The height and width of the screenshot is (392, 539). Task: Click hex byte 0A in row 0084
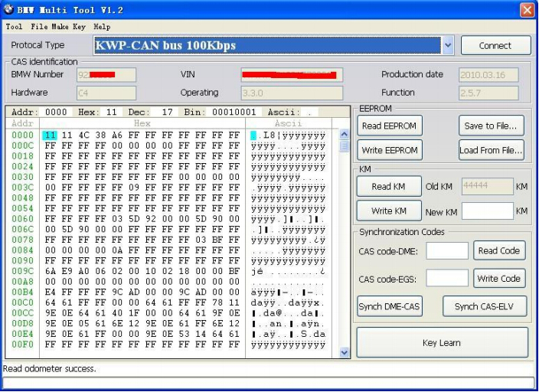(x=117, y=250)
